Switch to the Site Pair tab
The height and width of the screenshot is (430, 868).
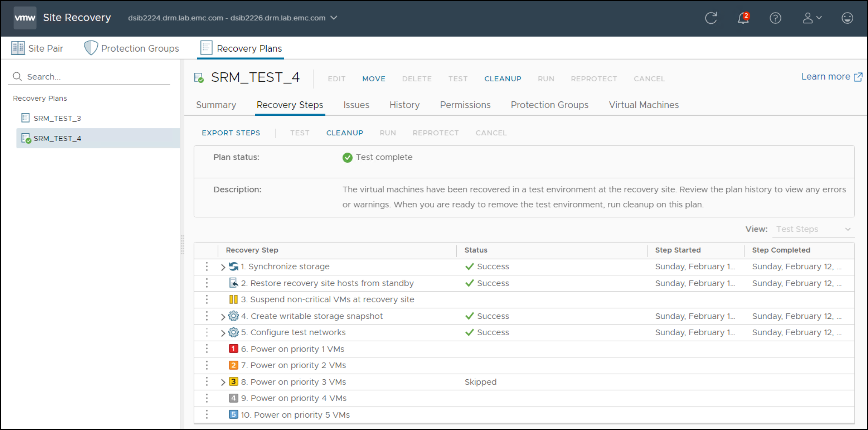37,48
